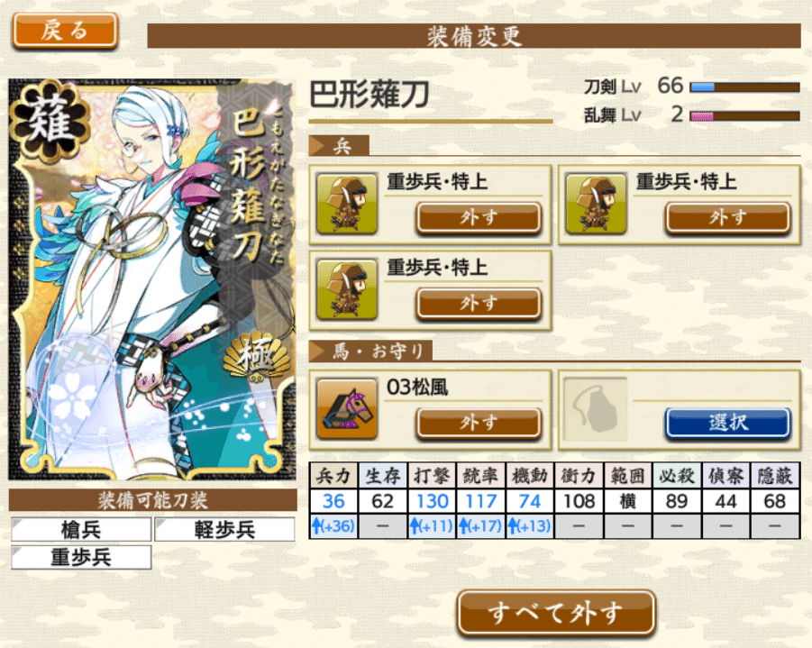Click the 乱舞 Lv pink progress bar
The width and height of the screenshot is (812, 648).
point(745,116)
